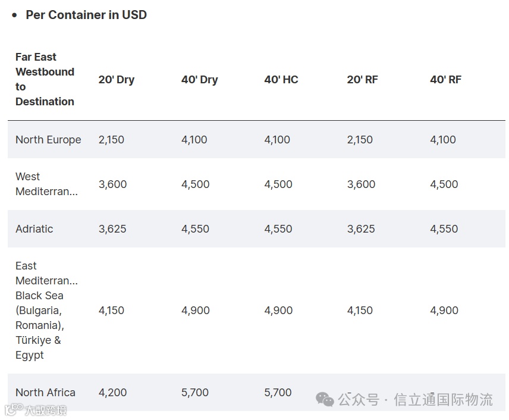This screenshot has width=509, height=420.
Task: Select the North Africa row label
Action: point(45,393)
